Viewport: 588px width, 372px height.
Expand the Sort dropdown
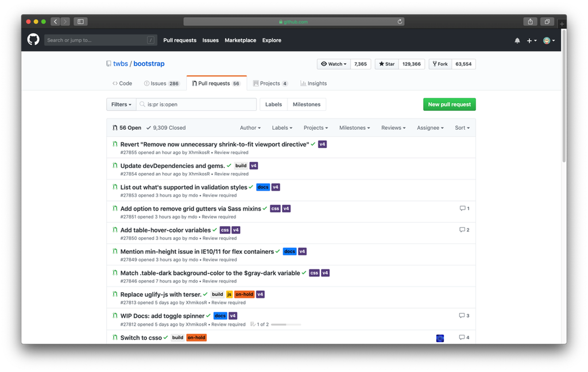point(462,128)
